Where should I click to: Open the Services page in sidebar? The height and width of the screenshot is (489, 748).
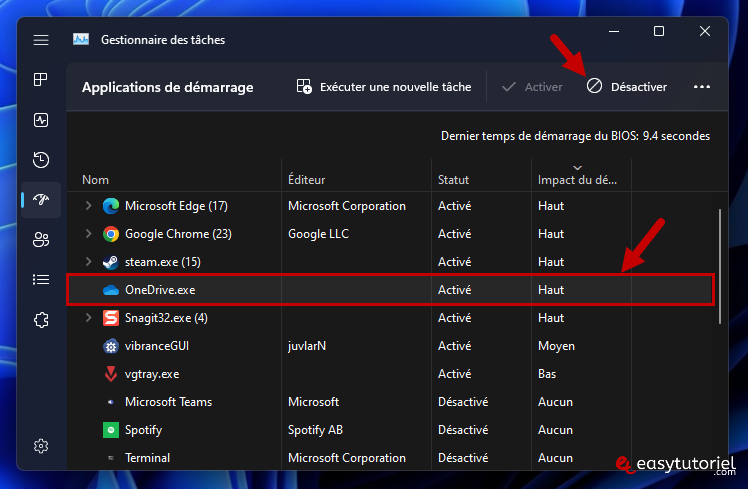[41, 320]
